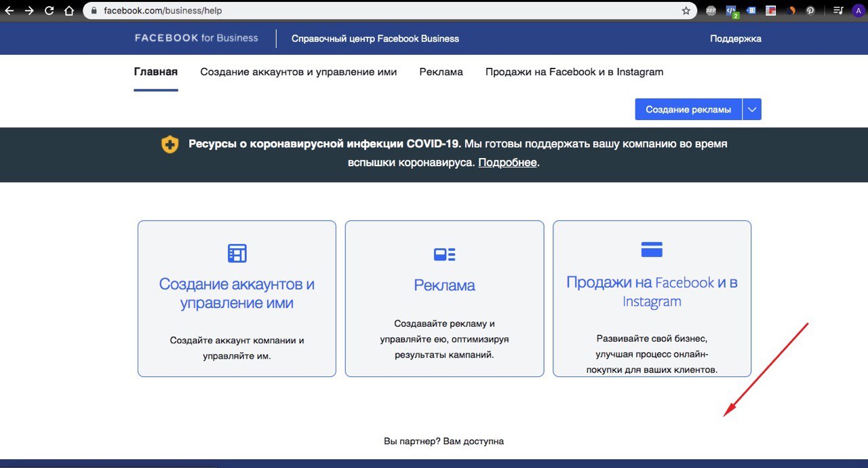The image size is (868, 468).
Task: Click text Создайте аккаунт компании и управляйте им
Action: [x=237, y=347]
